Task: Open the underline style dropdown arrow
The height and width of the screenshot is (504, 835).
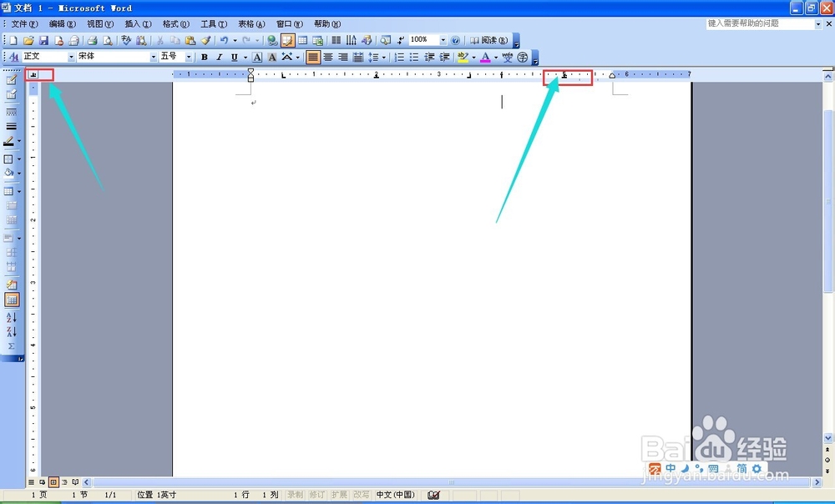Action: (245, 57)
